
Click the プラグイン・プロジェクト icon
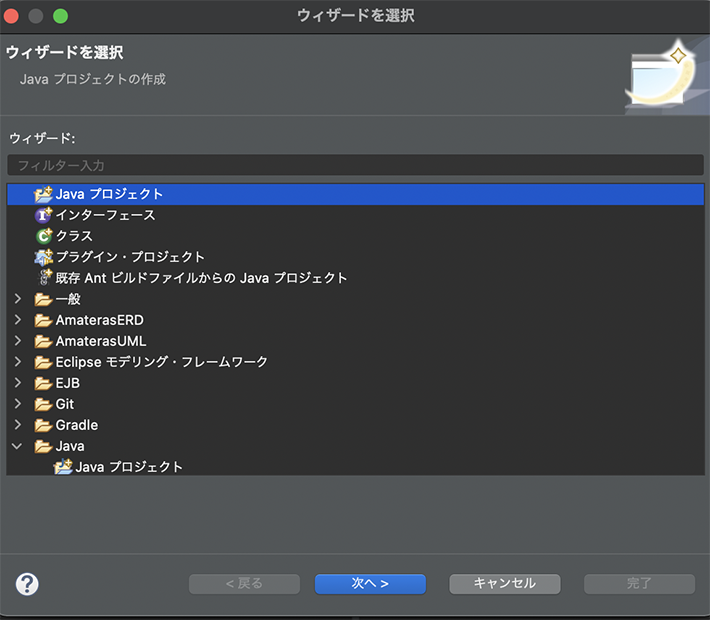tap(43, 257)
